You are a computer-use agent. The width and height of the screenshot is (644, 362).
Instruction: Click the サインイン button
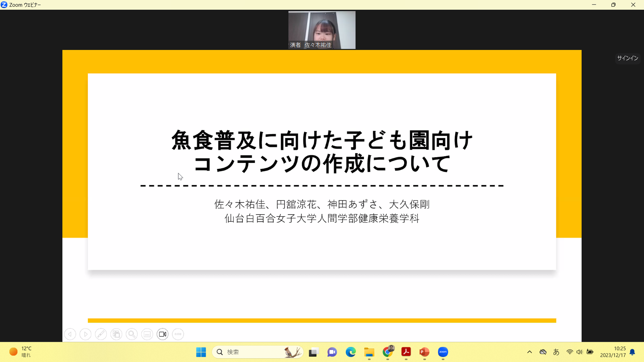click(x=627, y=58)
